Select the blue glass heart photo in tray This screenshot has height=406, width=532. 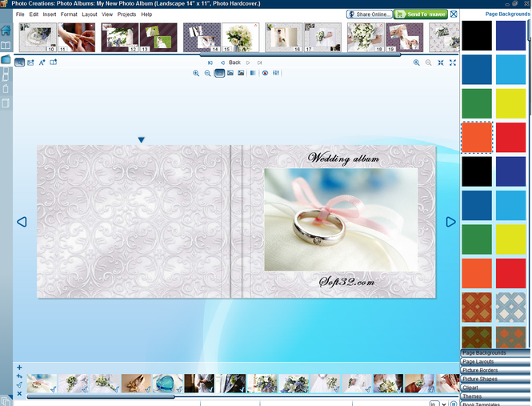168,384
